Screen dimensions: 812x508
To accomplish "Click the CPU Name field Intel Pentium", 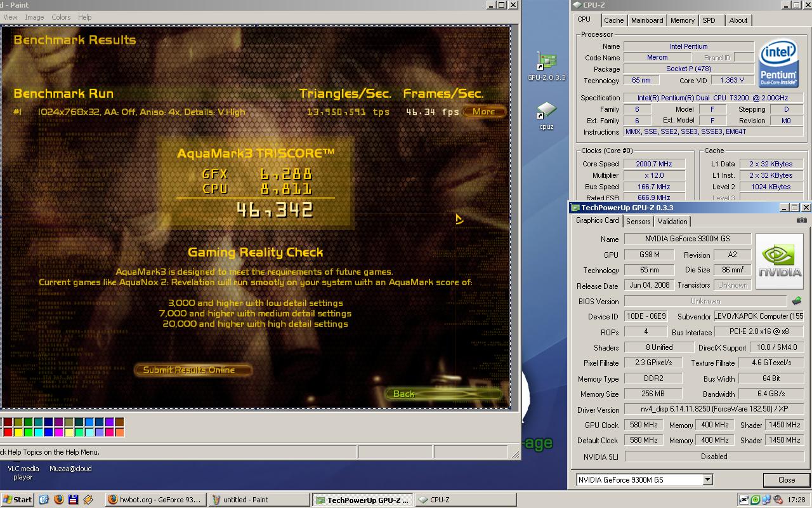I will [688, 46].
